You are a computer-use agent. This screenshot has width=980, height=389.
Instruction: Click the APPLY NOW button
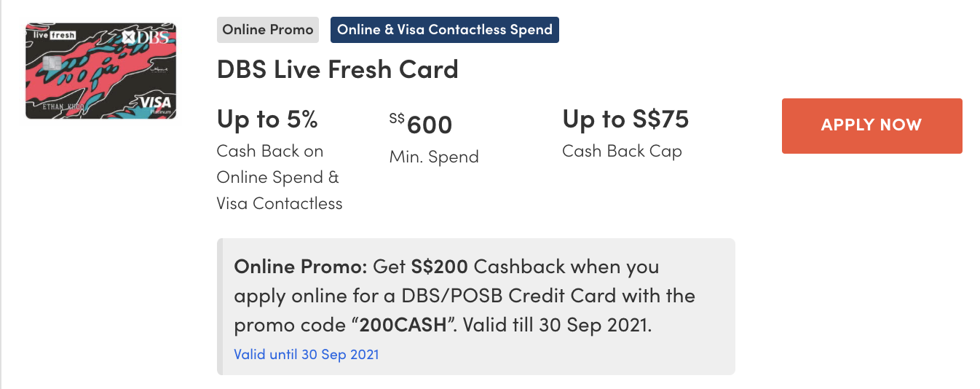[872, 125]
